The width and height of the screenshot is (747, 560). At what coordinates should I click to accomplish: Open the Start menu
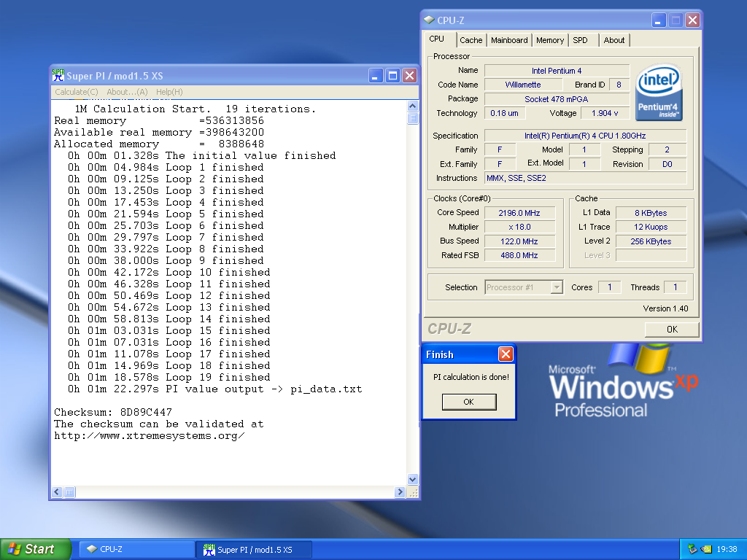click(x=35, y=549)
